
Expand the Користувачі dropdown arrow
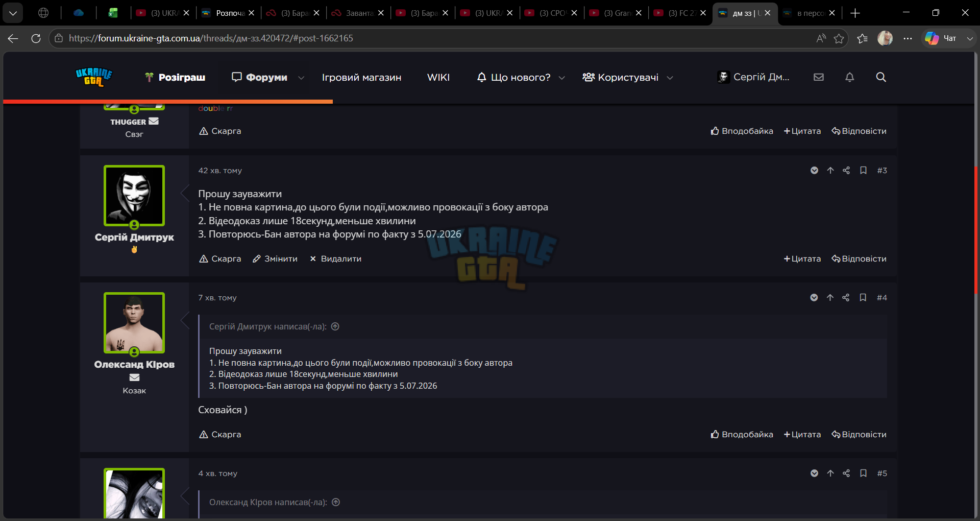point(670,78)
